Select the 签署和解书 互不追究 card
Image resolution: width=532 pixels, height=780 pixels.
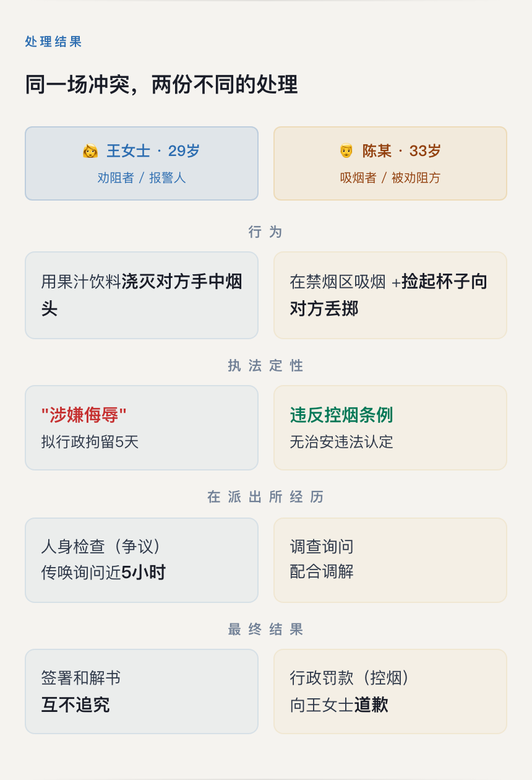(142, 691)
